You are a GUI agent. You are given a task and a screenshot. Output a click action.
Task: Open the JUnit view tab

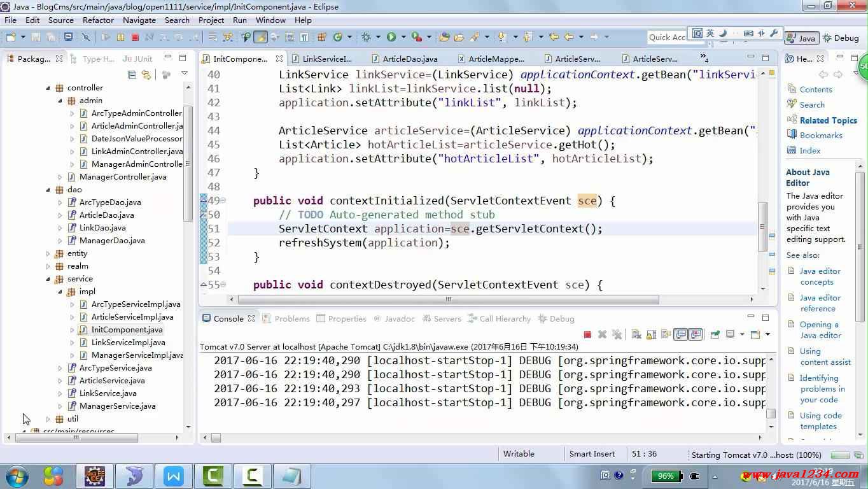(x=137, y=59)
